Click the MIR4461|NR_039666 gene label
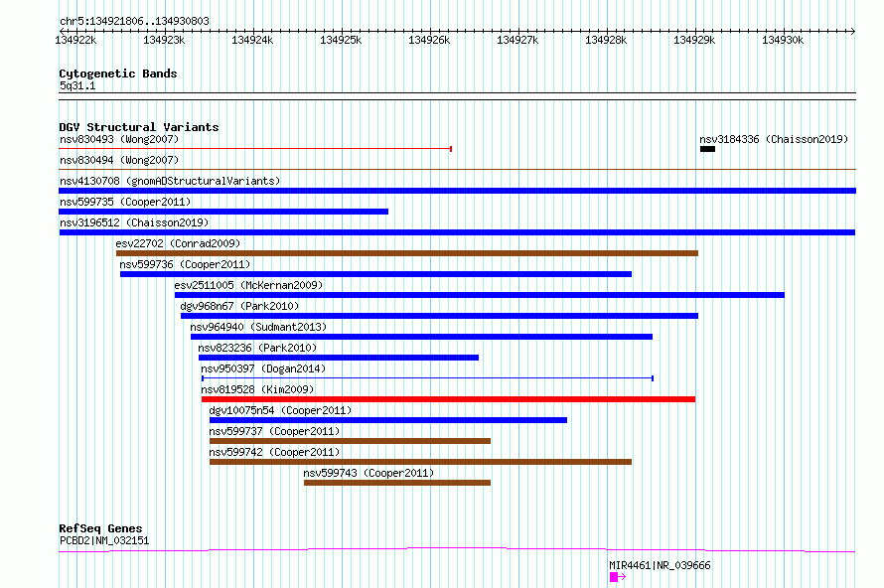The height and width of the screenshot is (588, 884). [660, 565]
